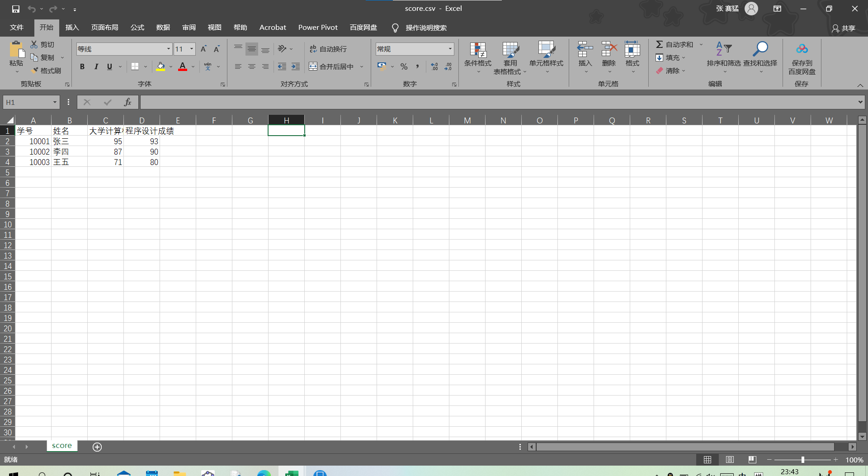
Task: Expand the Merge and Center dropdown arrow
Action: (x=362, y=66)
